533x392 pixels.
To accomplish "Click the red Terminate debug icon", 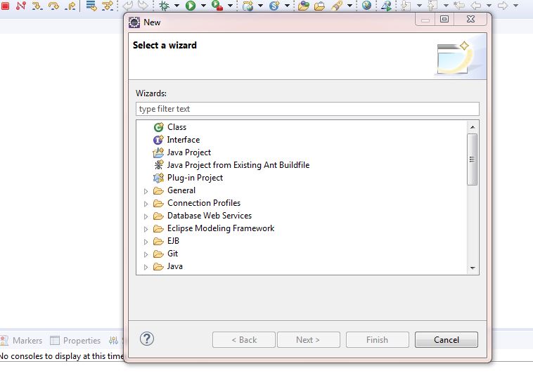I will [5, 6].
